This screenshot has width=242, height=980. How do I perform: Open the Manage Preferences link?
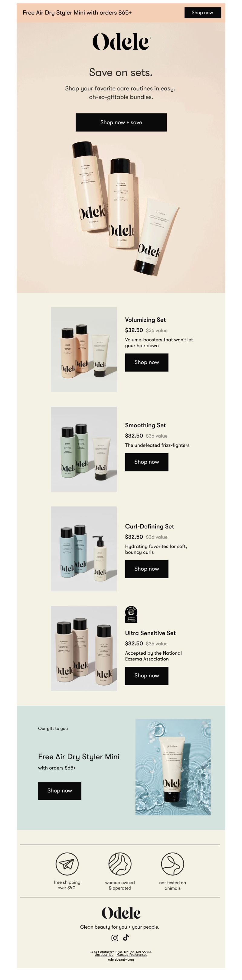pyautogui.click(x=132, y=955)
